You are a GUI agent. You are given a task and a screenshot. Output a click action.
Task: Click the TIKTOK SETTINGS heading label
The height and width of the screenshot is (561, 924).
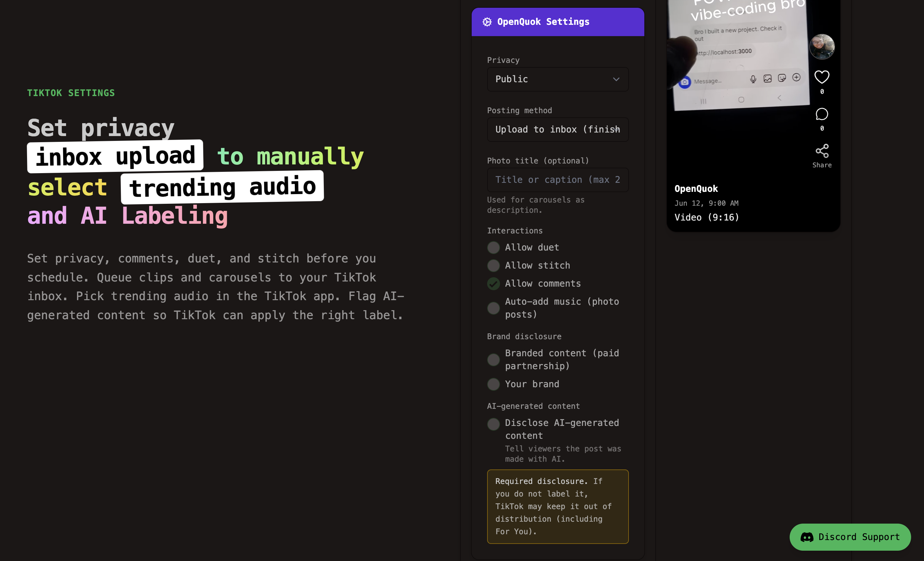point(71,93)
